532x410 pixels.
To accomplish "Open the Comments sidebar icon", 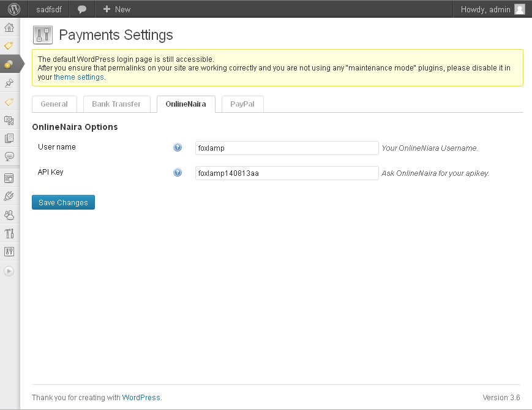I will point(9,156).
